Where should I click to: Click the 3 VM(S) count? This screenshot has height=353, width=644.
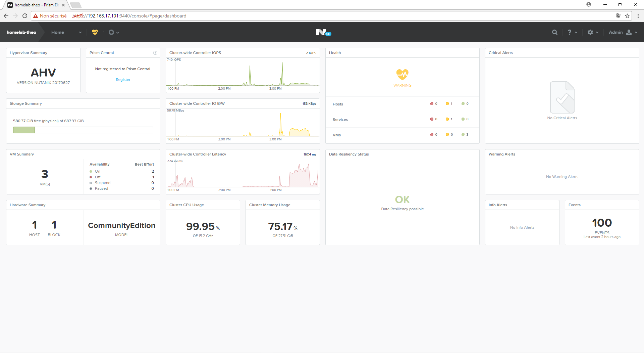(x=45, y=174)
